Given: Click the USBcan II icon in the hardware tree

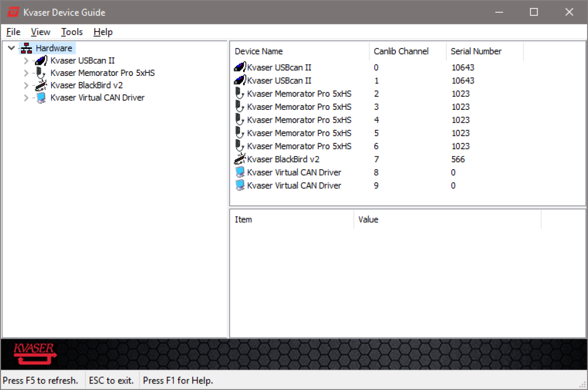Looking at the screenshot, I should 41,61.
